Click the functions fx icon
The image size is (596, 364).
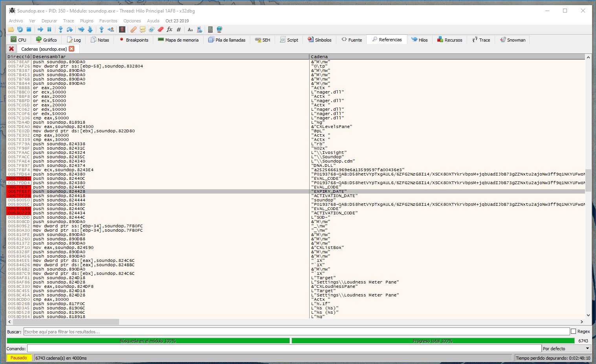point(170,29)
